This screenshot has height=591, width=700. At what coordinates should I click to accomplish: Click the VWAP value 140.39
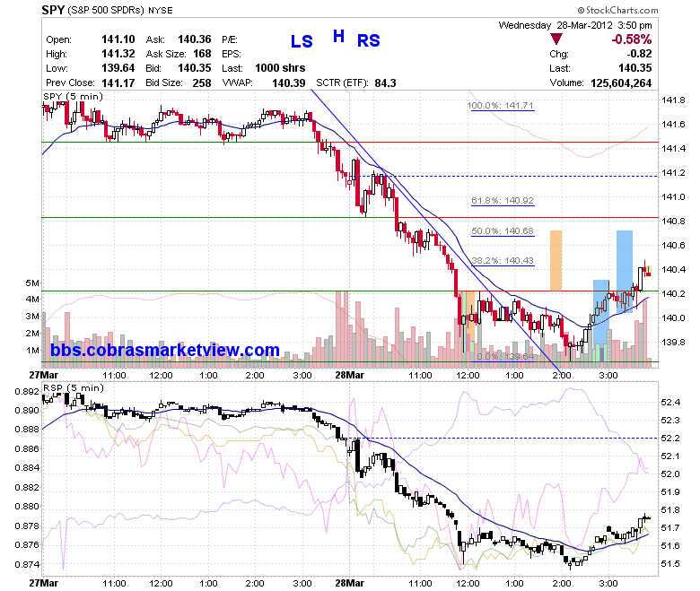[x=289, y=83]
